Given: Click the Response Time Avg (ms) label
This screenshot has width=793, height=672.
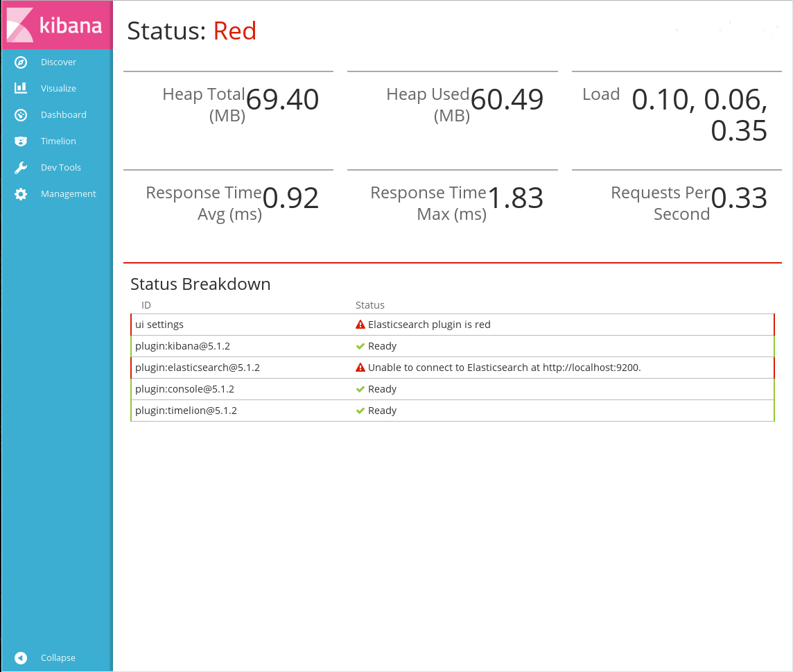Looking at the screenshot, I should 204,203.
